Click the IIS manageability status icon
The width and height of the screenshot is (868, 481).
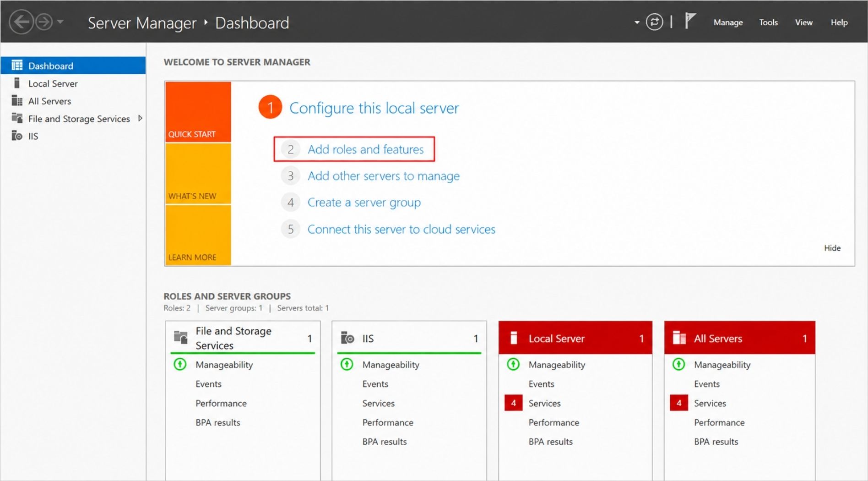click(347, 364)
